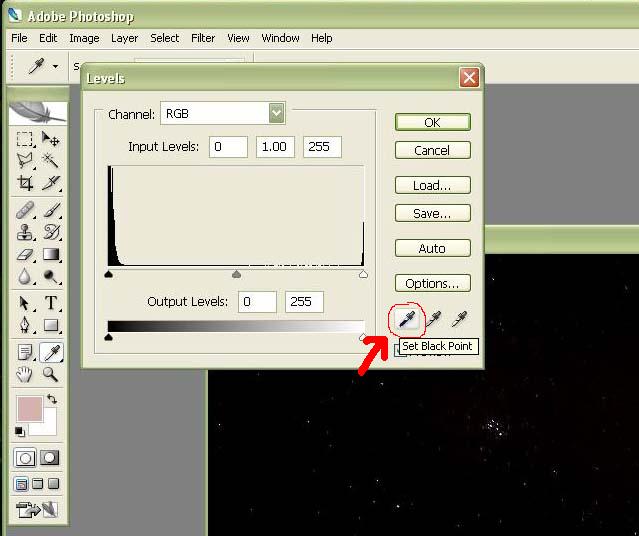
Task: Click the Set White Point eyedropper
Action: (459, 319)
